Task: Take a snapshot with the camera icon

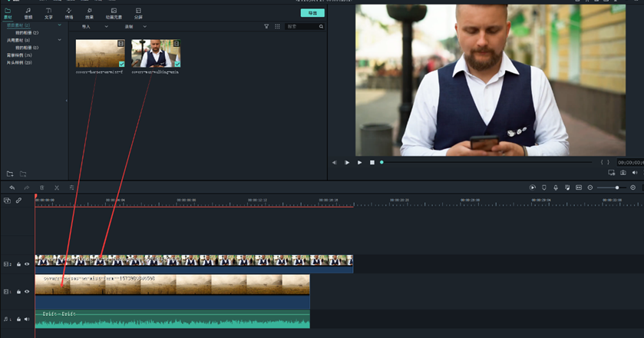Action: [623, 173]
